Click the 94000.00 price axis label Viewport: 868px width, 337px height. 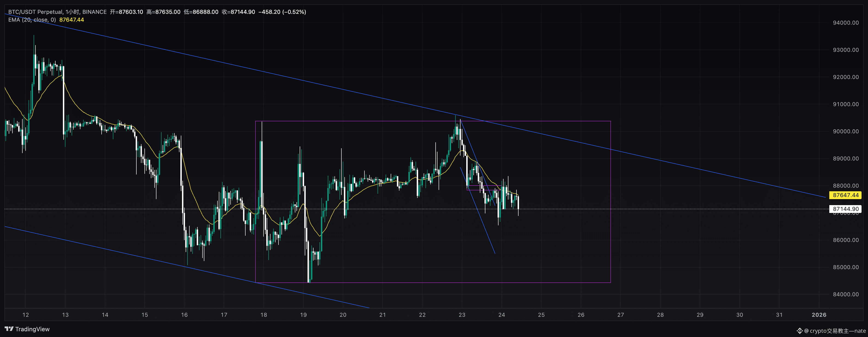846,23
